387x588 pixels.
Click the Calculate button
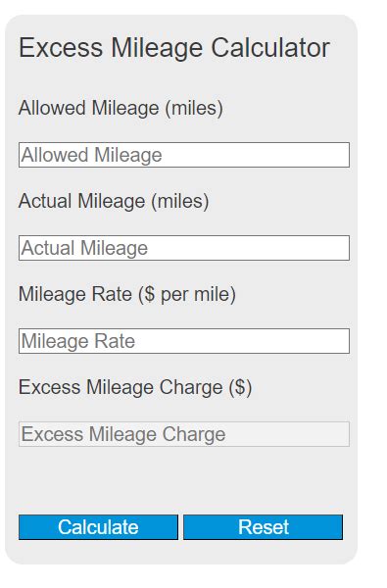[x=98, y=527]
